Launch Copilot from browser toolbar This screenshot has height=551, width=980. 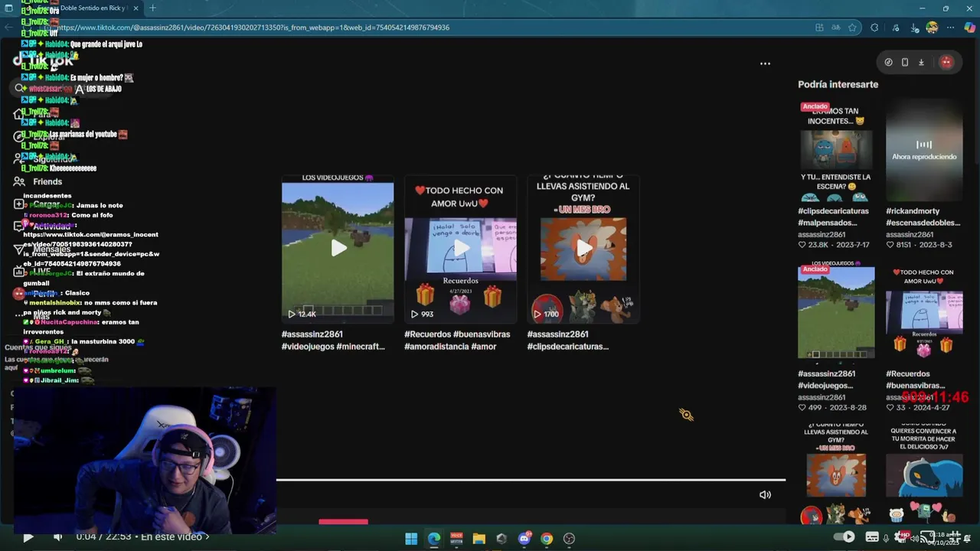click(x=970, y=28)
